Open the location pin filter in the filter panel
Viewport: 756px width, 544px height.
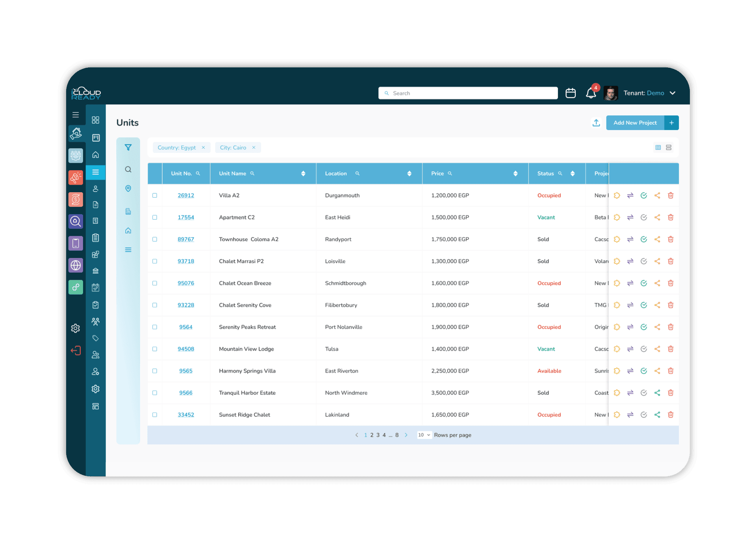128,189
